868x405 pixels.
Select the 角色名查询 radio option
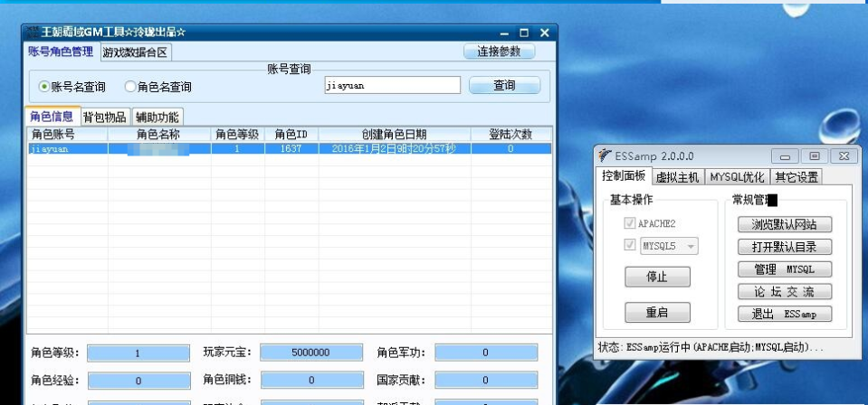[130, 87]
